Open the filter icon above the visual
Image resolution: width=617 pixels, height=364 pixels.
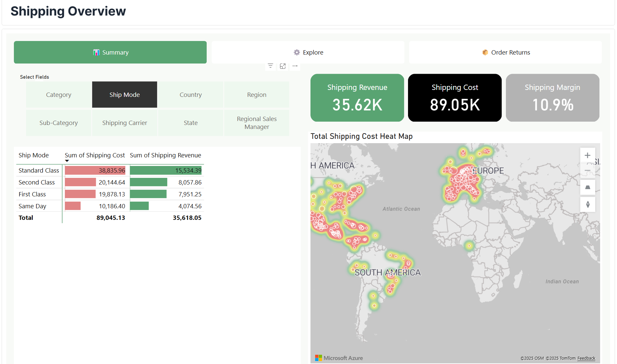(x=270, y=66)
